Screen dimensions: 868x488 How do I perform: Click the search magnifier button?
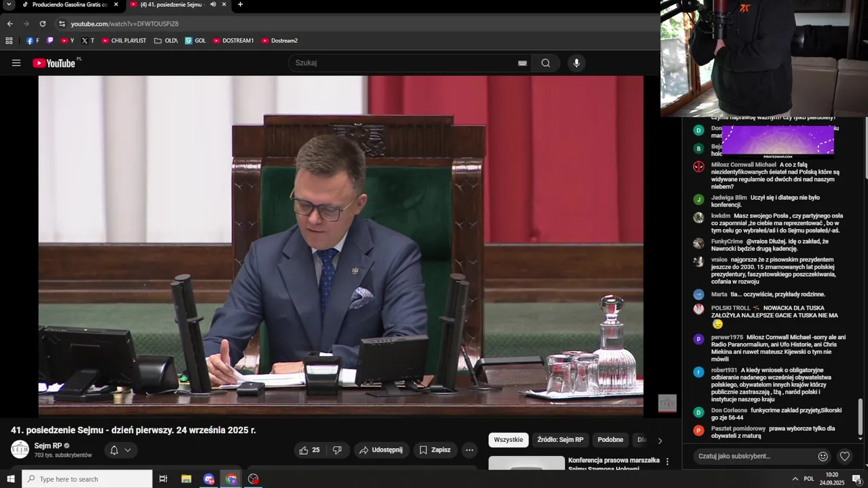click(546, 63)
